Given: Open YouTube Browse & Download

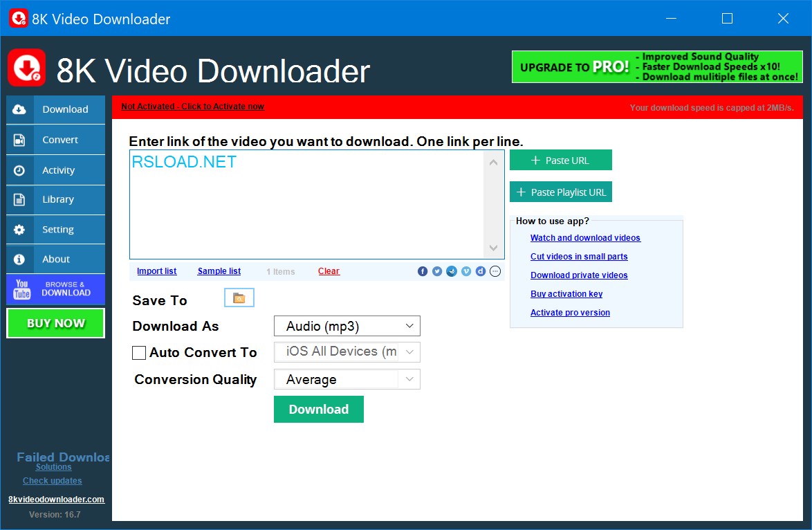Looking at the screenshot, I should tap(56, 289).
